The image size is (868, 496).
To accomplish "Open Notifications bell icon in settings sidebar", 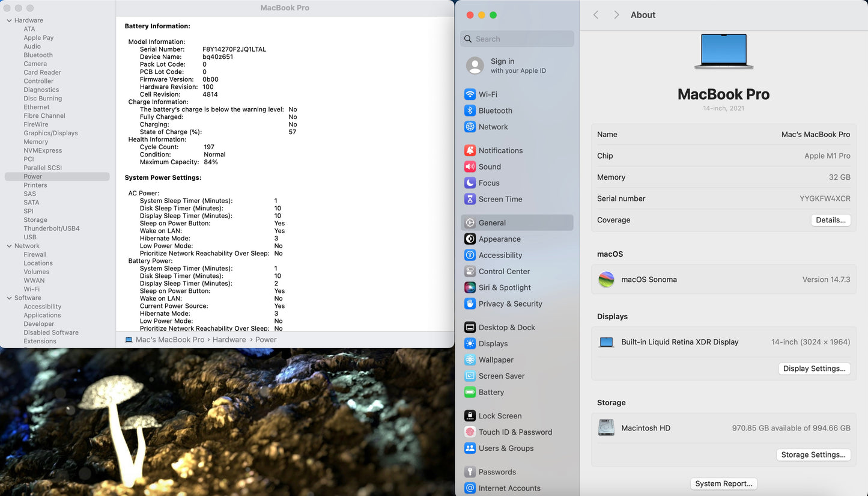I will pos(470,150).
